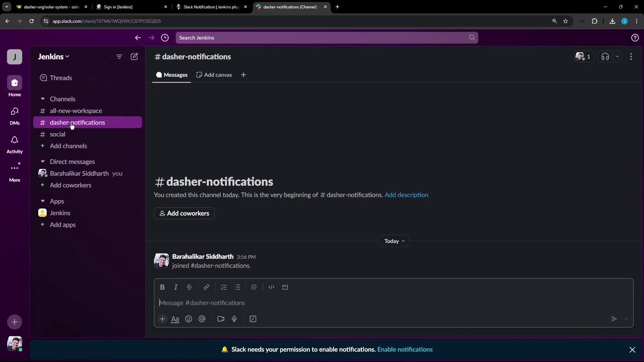Reload the browser page
Screen dimensions: 644x362
pyautogui.click(x=31, y=21)
